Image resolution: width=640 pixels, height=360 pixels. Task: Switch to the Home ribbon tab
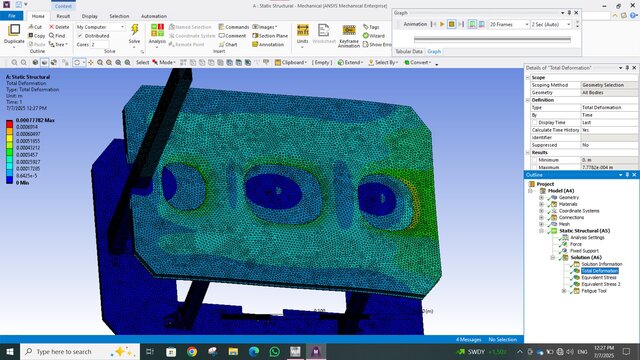38,16
